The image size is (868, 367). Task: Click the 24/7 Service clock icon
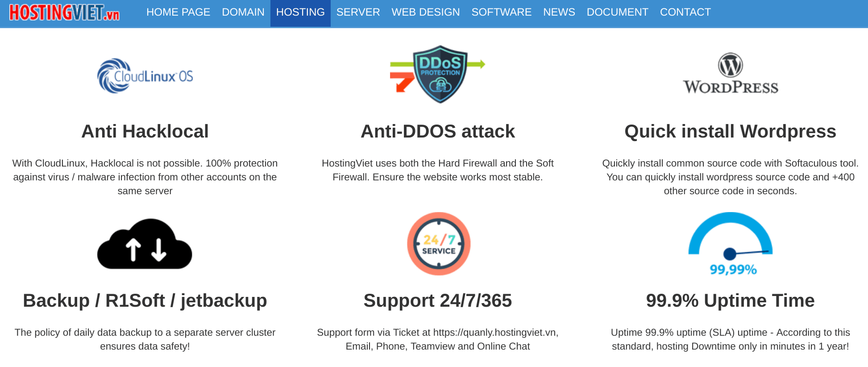pyautogui.click(x=439, y=244)
